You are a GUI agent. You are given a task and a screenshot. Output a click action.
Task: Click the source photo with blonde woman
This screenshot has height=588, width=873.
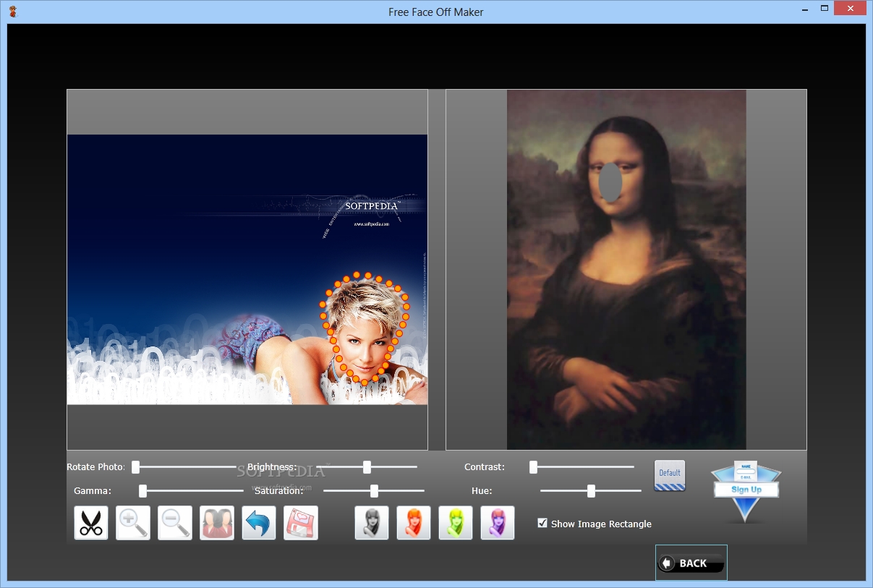[x=247, y=269]
